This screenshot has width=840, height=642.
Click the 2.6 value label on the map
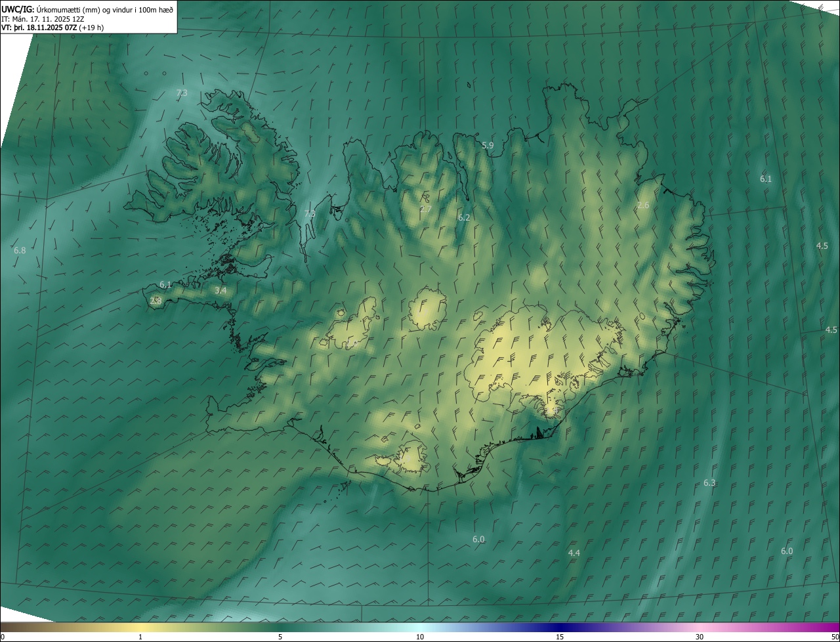click(643, 205)
